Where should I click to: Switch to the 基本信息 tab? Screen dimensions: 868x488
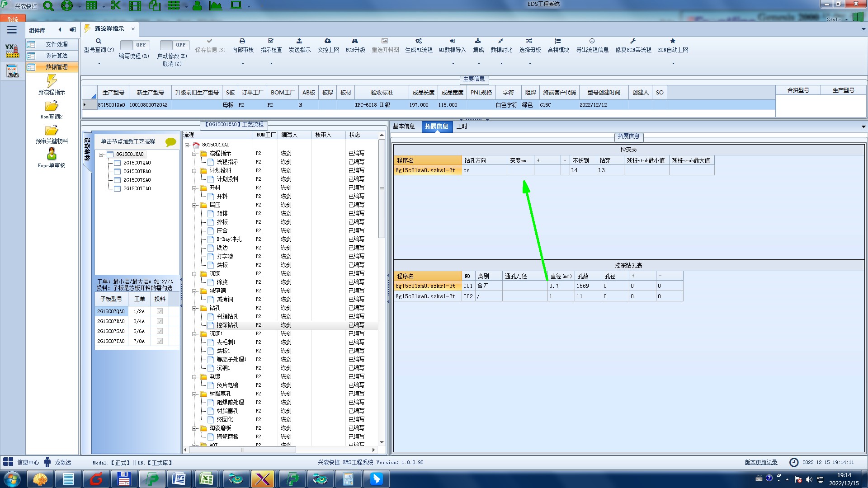click(x=404, y=127)
